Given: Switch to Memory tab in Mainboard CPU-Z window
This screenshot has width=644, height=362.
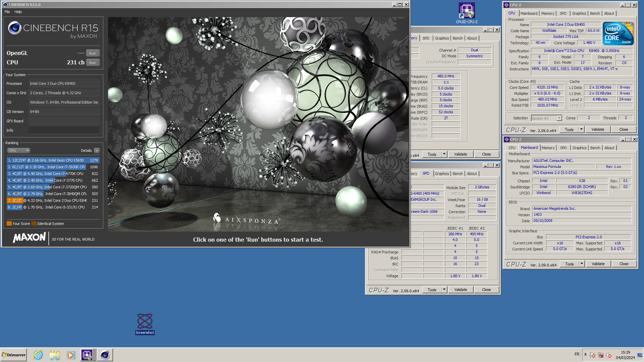Looking at the screenshot, I should (548, 148).
